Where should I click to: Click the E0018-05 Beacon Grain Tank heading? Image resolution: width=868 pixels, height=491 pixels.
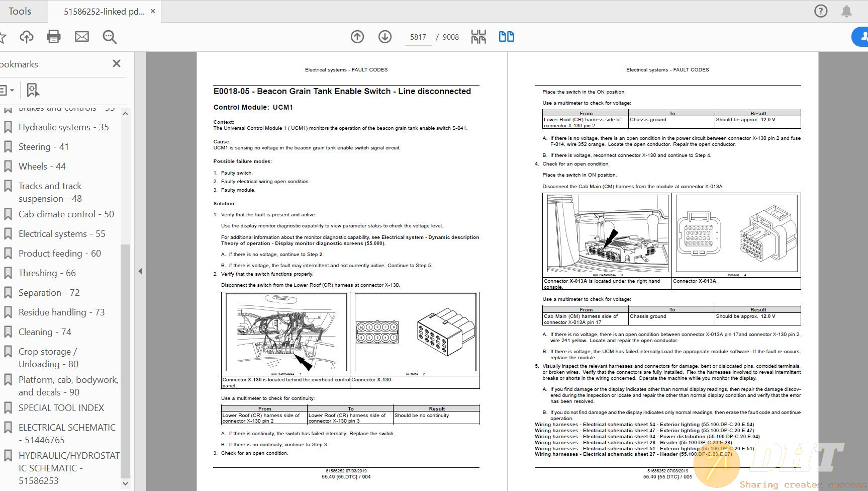click(x=342, y=91)
